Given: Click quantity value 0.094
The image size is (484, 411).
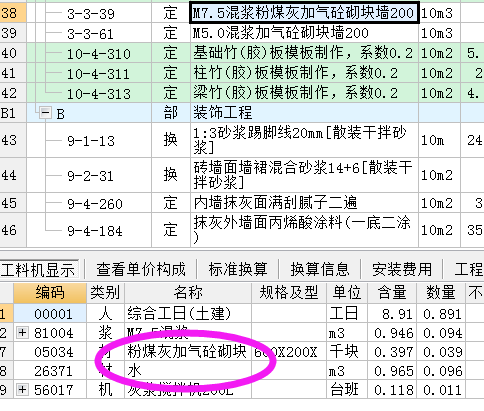Looking at the screenshot, I should tap(441, 333).
